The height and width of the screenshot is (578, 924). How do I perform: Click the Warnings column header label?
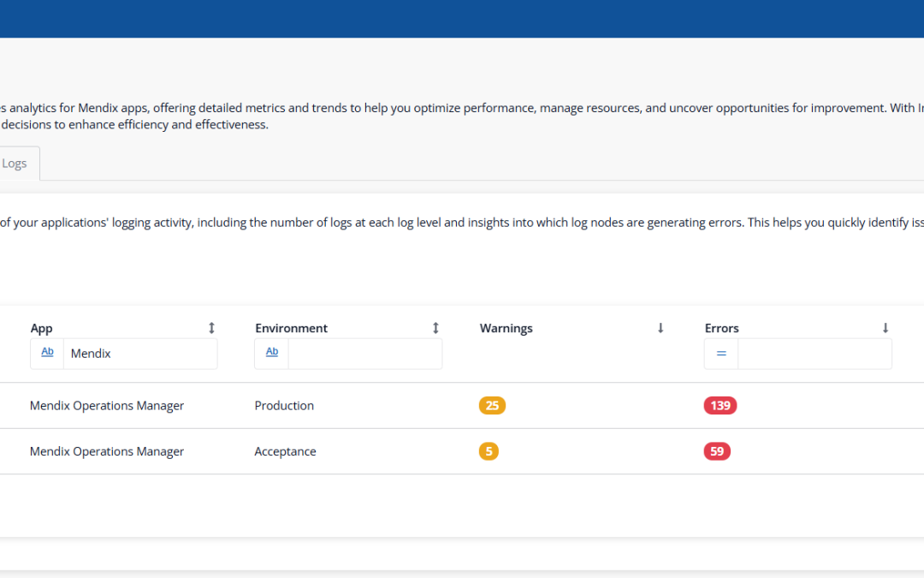click(x=506, y=328)
